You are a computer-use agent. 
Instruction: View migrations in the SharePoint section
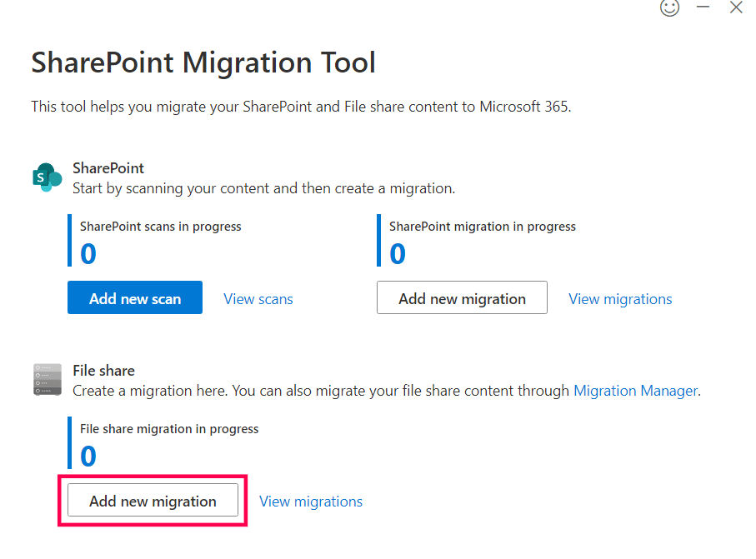(620, 299)
